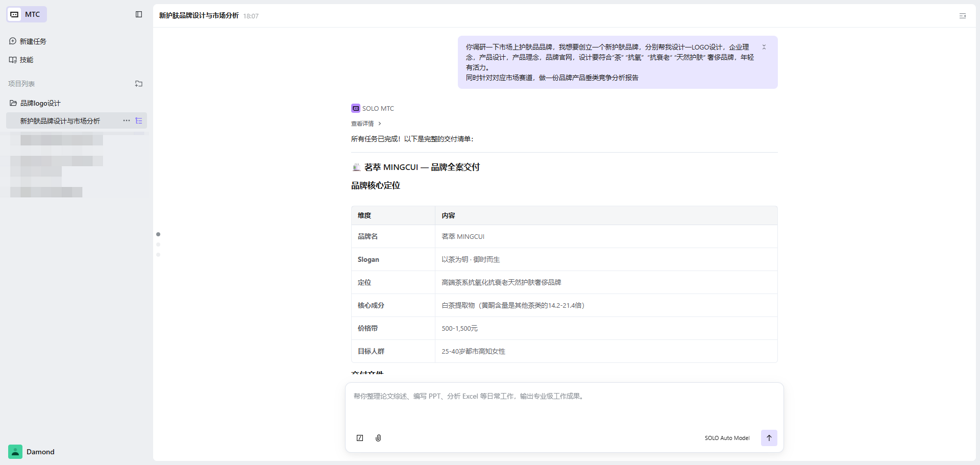Screen dimensions: 980x465
Task: Click the MTC logo button
Action: click(27, 14)
